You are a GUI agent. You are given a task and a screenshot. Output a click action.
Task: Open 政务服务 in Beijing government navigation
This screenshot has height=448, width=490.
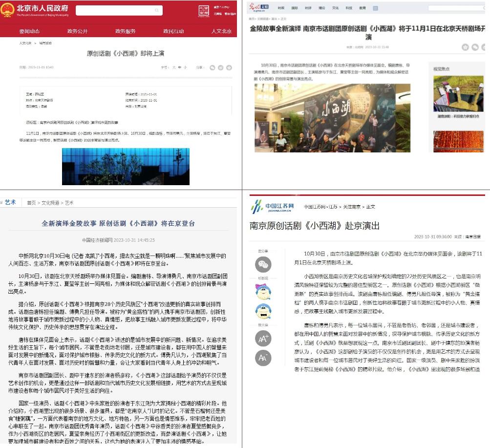click(126, 31)
